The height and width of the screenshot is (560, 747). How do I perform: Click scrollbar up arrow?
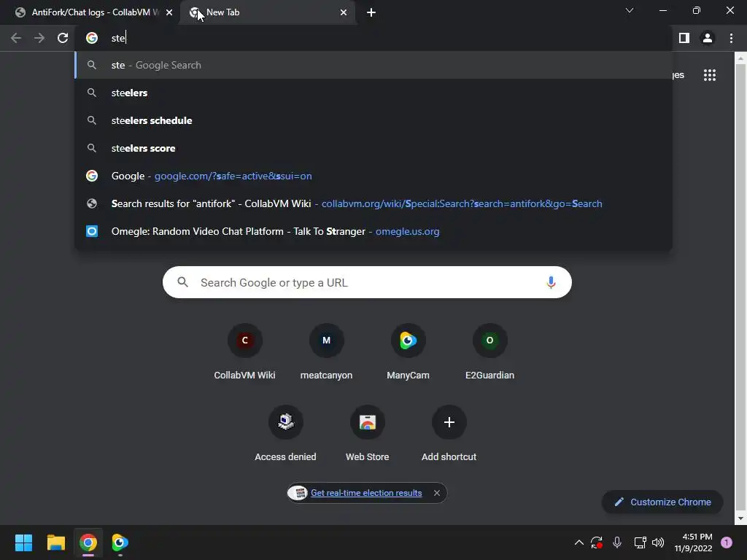740,58
